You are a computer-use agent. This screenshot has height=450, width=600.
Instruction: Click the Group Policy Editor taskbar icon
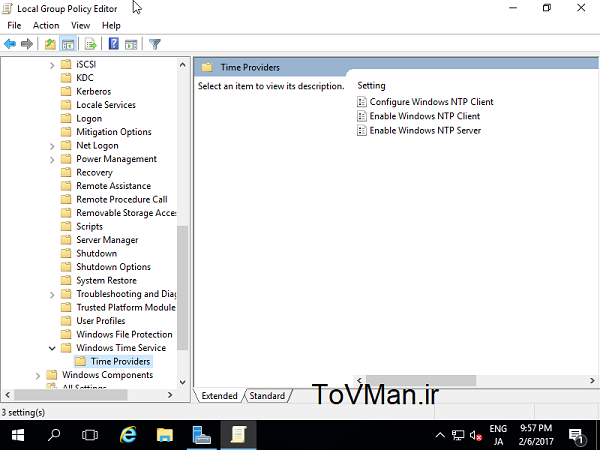(x=238, y=435)
